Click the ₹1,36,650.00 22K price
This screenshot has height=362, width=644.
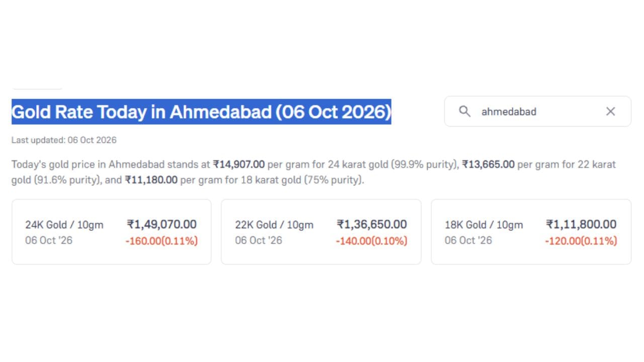372,224
